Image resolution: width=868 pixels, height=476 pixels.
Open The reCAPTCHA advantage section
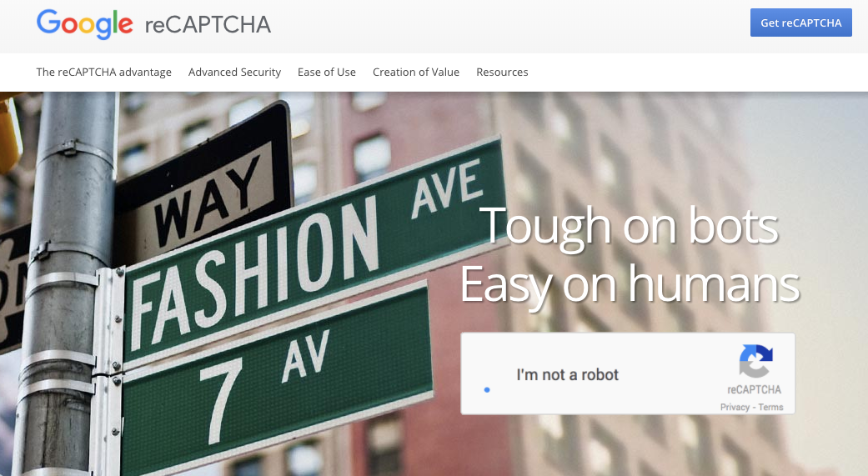pos(104,72)
